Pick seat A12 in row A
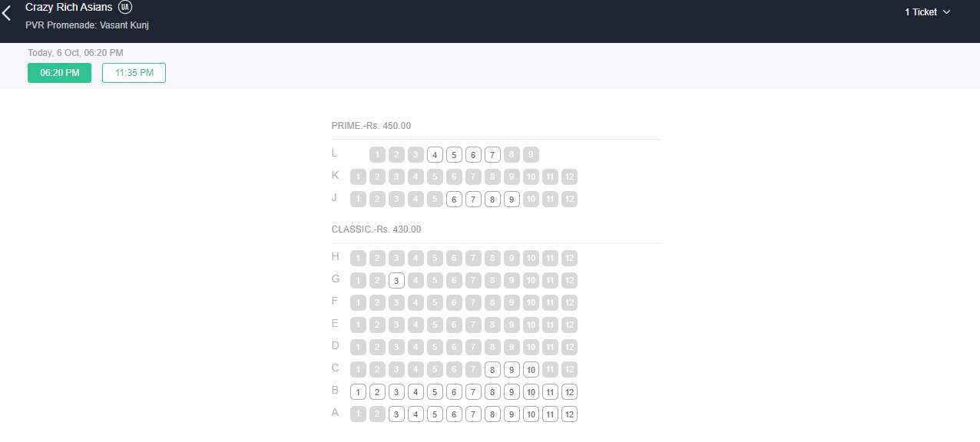The image size is (980, 442). pyautogui.click(x=569, y=414)
